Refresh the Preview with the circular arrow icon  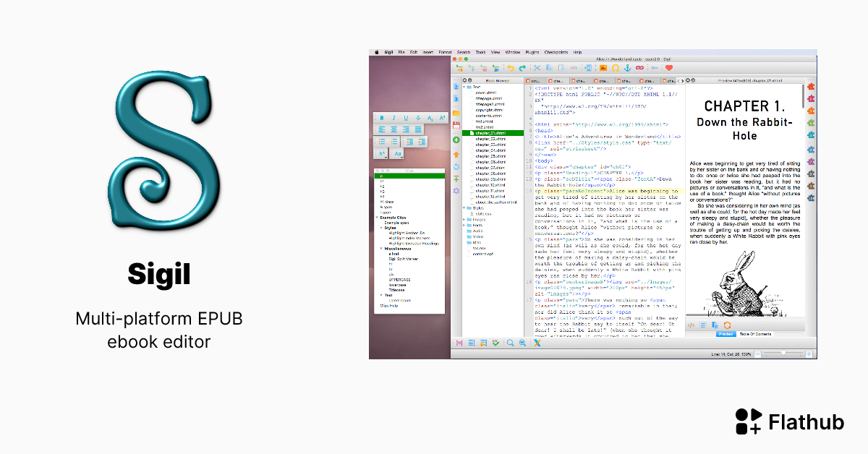coord(727,325)
